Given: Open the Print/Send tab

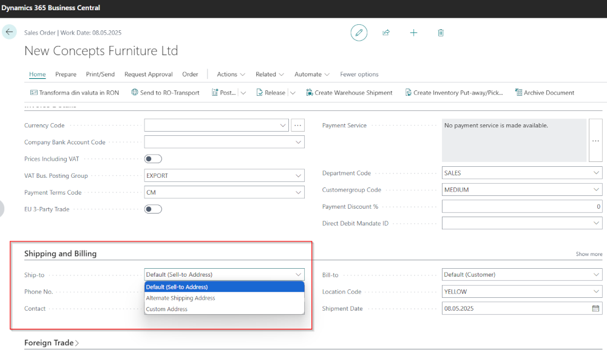Looking at the screenshot, I should point(100,74).
